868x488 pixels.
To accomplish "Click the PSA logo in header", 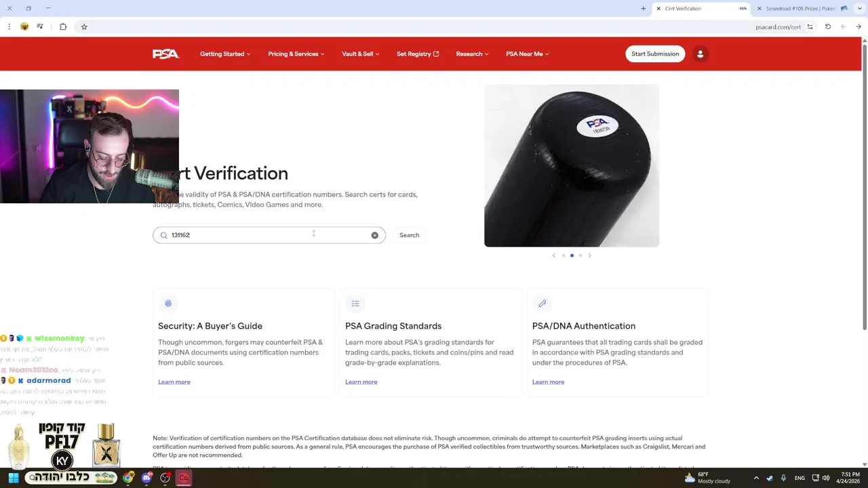I will (x=165, y=54).
